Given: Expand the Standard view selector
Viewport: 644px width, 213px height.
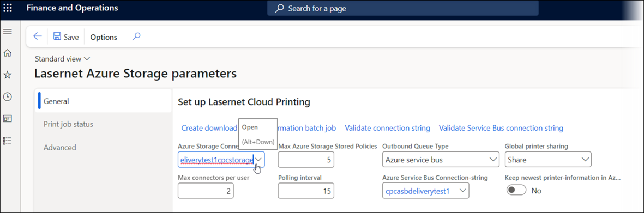Looking at the screenshot, I should click(x=62, y=59).
